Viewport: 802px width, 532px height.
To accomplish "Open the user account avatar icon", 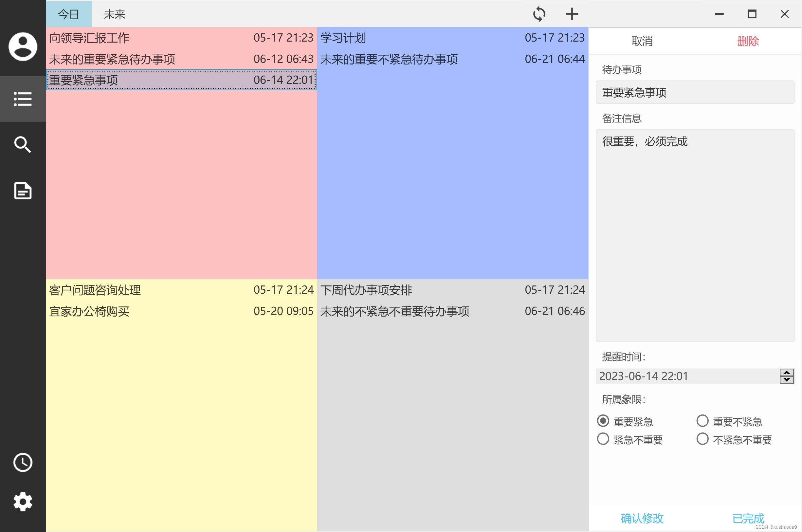I will [23, 46].
